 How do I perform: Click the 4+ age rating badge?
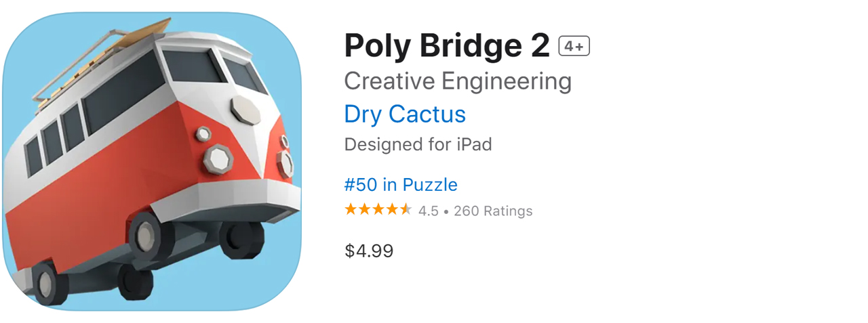point(574,46)
